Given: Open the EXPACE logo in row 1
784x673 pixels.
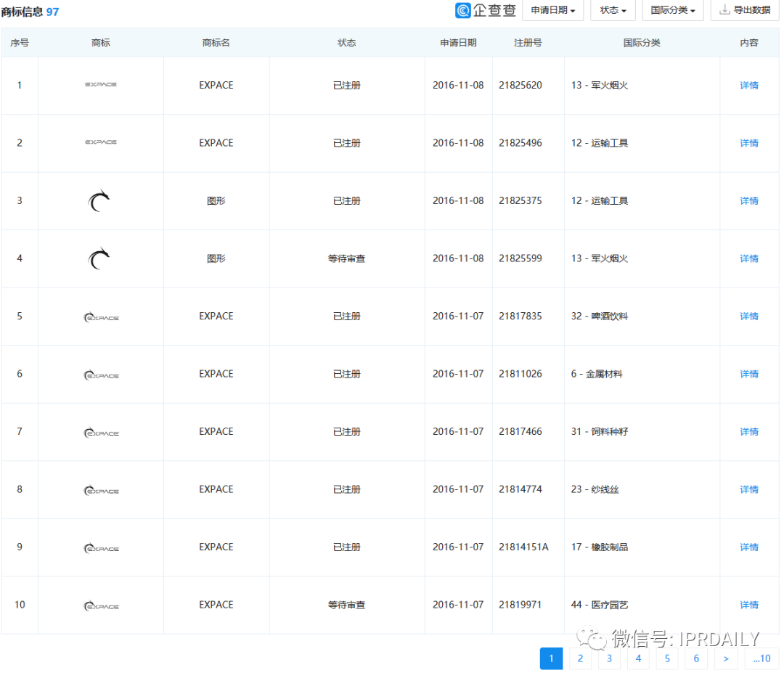Looking at the screenshot, I should 100,84.
